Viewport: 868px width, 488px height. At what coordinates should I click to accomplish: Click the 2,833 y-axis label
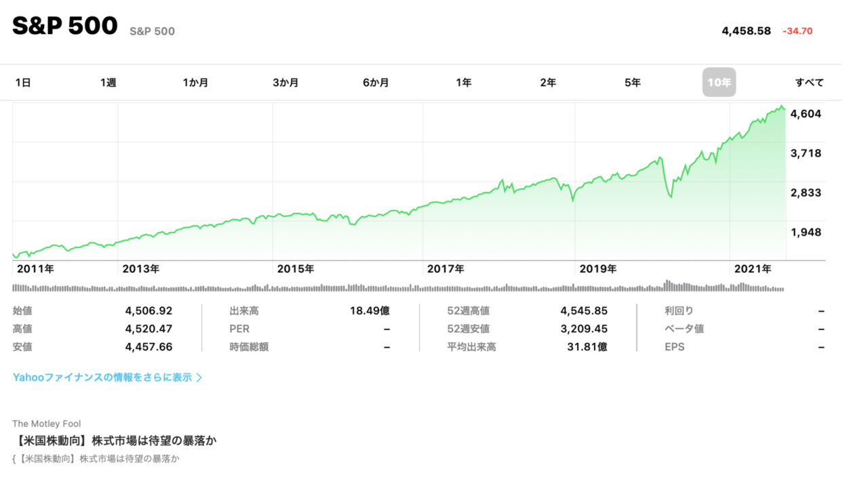tap(806, 192)
